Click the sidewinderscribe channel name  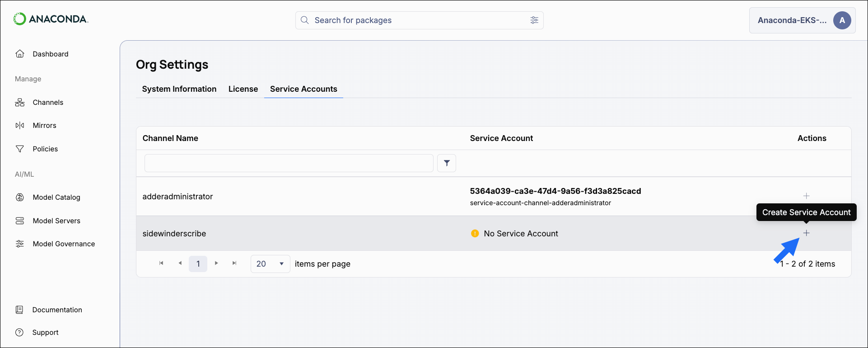click(x=174, y=234)
